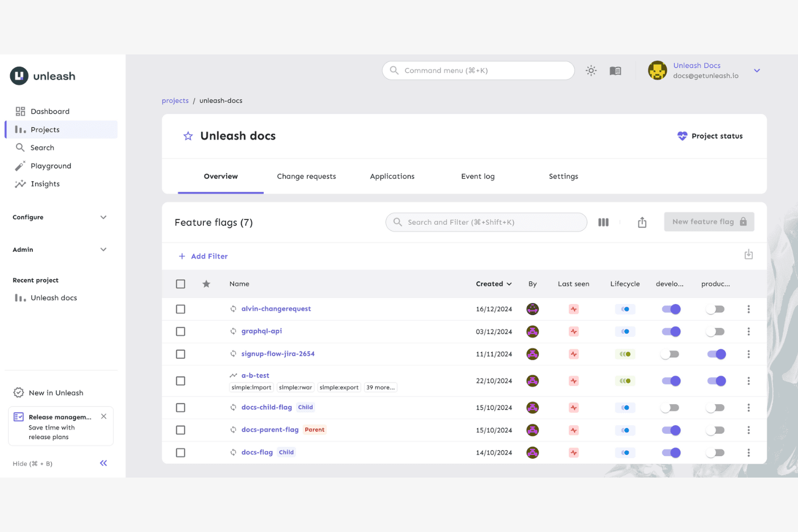Open the documentation book icon
The width and height of the screenshot is (798, 532).
pos(615,71)
